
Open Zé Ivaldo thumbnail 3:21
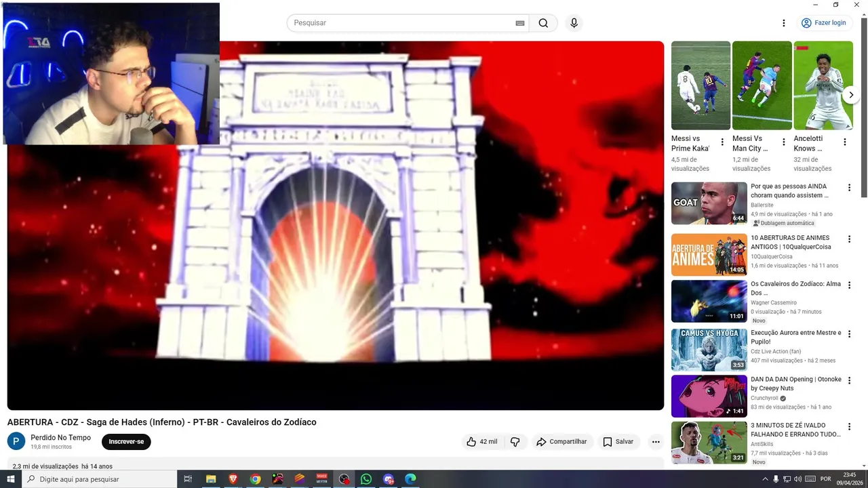coord(709,443)
